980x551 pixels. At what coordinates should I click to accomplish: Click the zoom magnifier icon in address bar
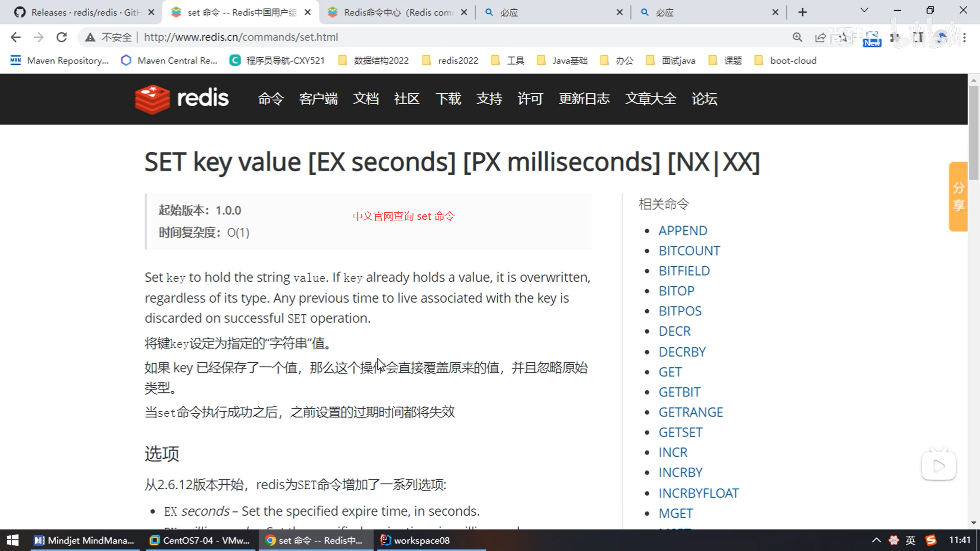coord(797,37)
